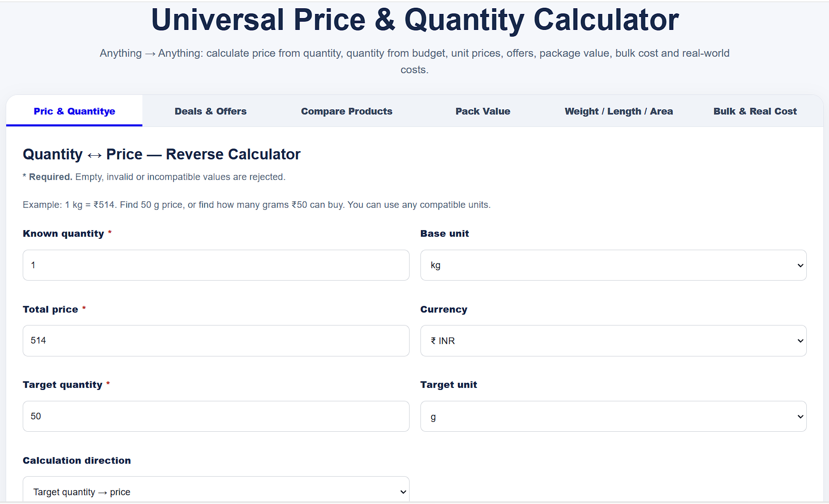Viewport: 829px width, 504px height.
Task: Select the Pric & Quantitye tab
Action: point(74,111)
